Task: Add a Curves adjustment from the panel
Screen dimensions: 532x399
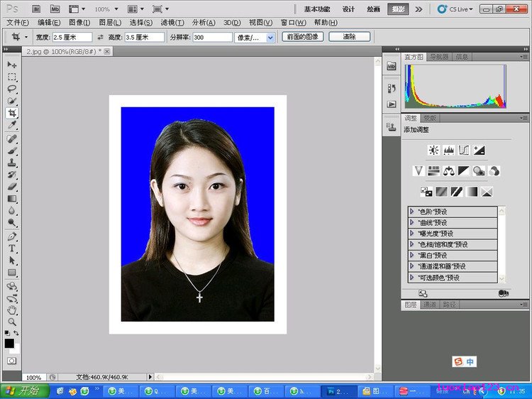Action: (x=464, y=150)
